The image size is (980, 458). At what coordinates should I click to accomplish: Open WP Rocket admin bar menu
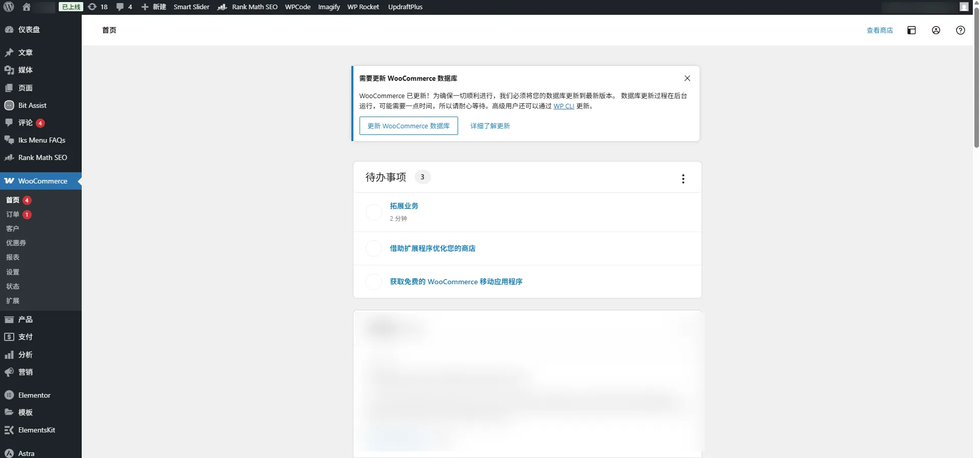(x=363, y=7)
